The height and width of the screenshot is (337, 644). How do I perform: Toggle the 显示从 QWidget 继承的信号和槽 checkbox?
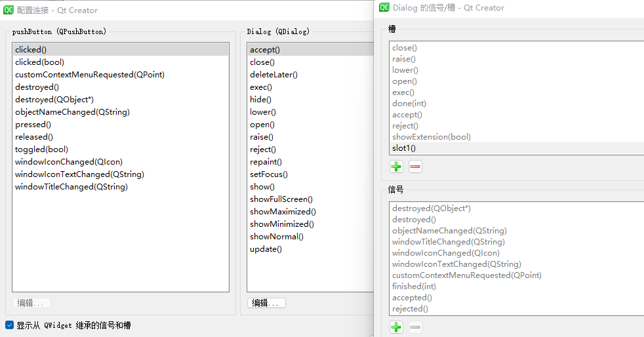(9, 325)
